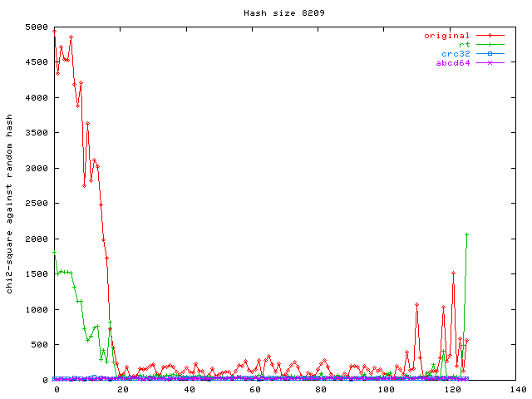This screenshot has height=399, width=532.
Task: Click the y-axis label 'chi2-square against random hash'
Action: pos(9,204)
